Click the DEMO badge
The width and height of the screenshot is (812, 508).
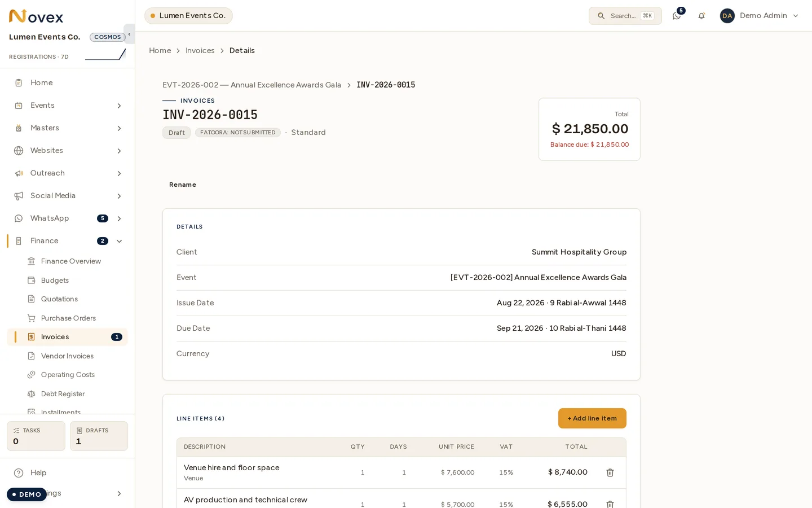coord(27,494)
